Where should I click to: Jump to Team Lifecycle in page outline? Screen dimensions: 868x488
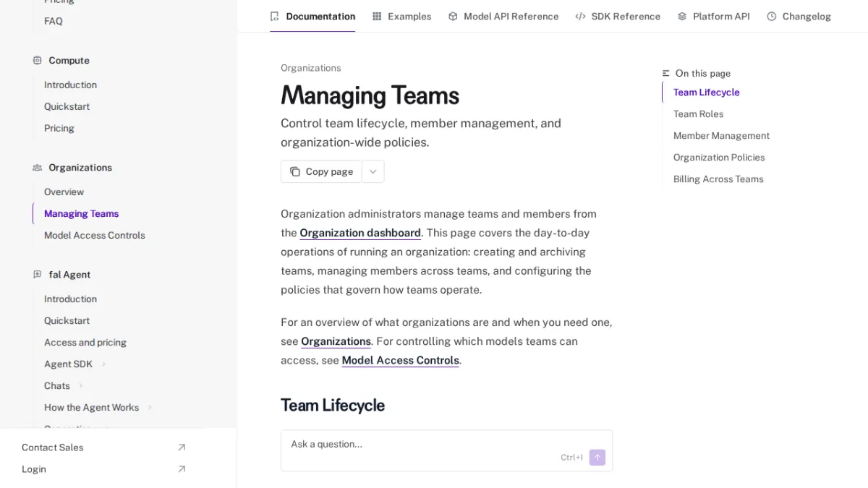click(x=706, y=93)
